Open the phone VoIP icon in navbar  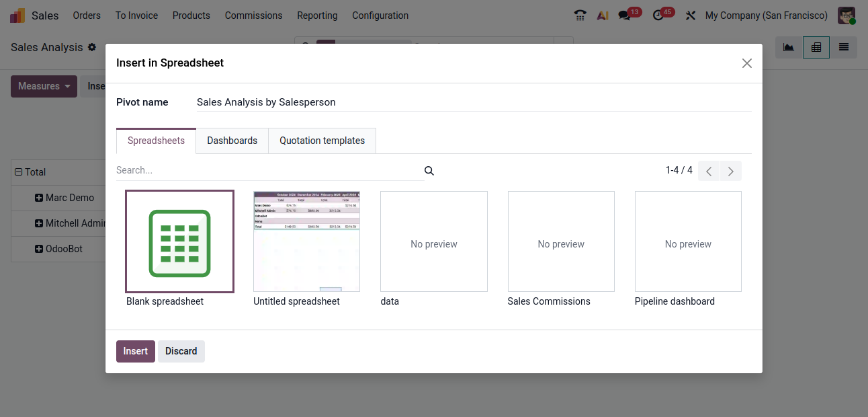[x=580, y=15]
